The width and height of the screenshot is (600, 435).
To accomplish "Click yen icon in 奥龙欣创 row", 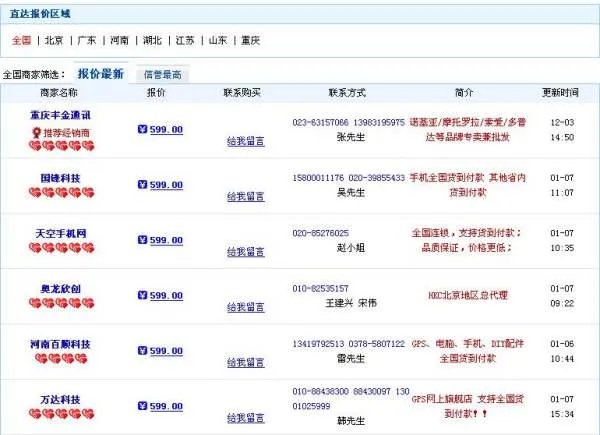I will pyautogui.click(x=142, y=295).
